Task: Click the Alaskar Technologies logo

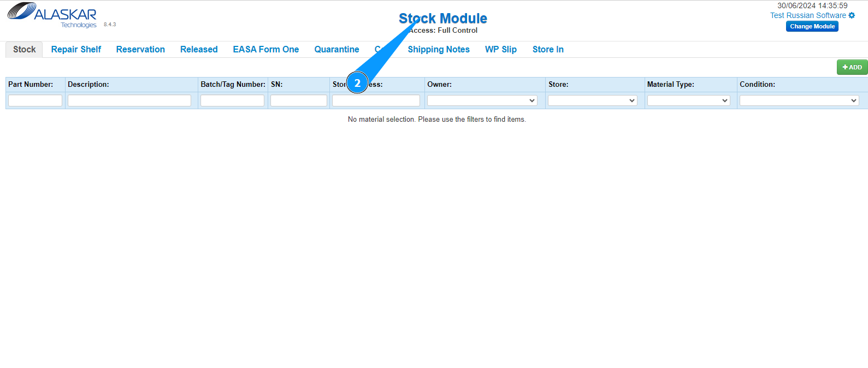Action: pos(52,15)
